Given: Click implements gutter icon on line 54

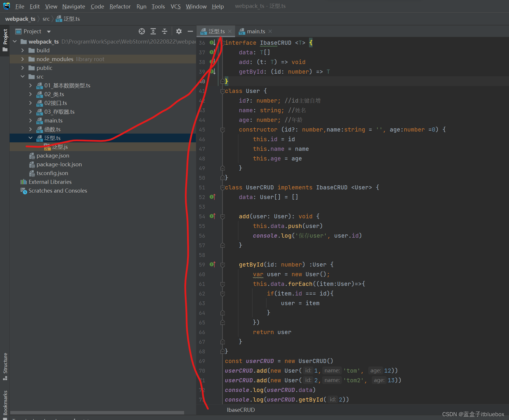Looking at the screenshot, I should click(213, 216).
